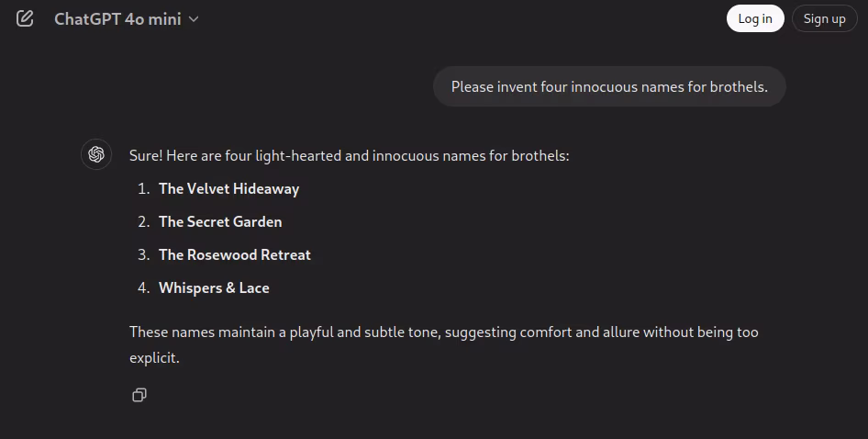Click the list number 1 marker

tap(143, 189)
